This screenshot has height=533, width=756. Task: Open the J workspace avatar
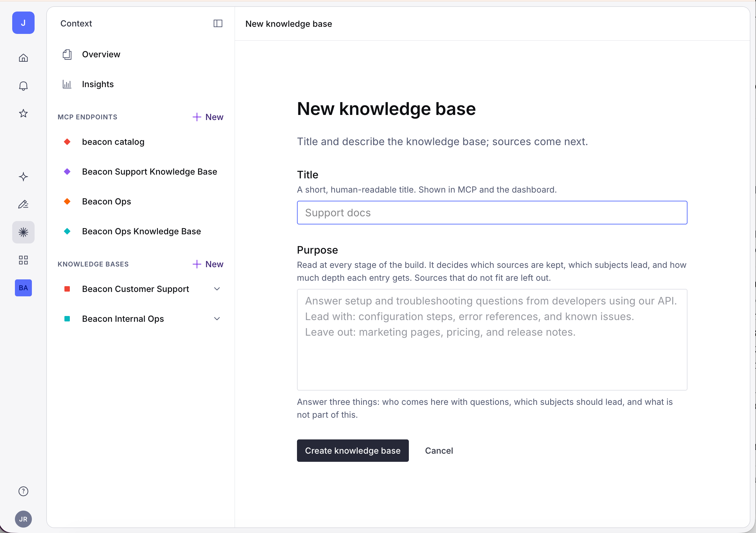(23, 23)
